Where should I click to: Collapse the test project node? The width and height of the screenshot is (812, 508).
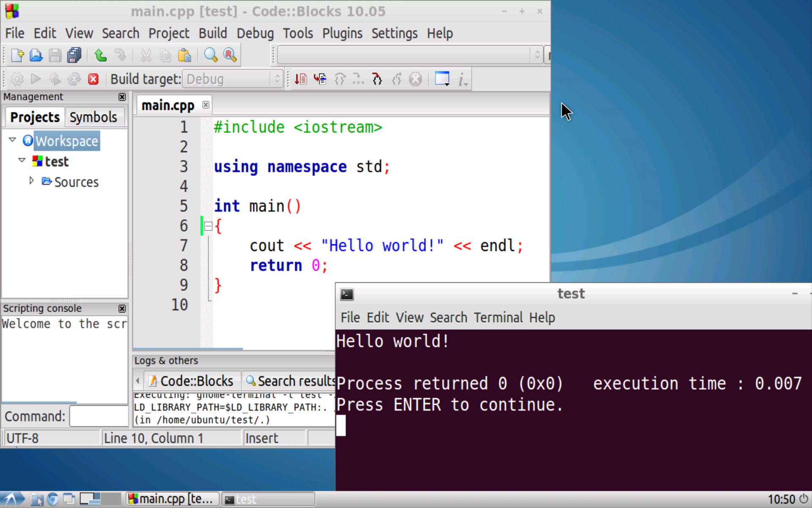(x=22, y=160)
